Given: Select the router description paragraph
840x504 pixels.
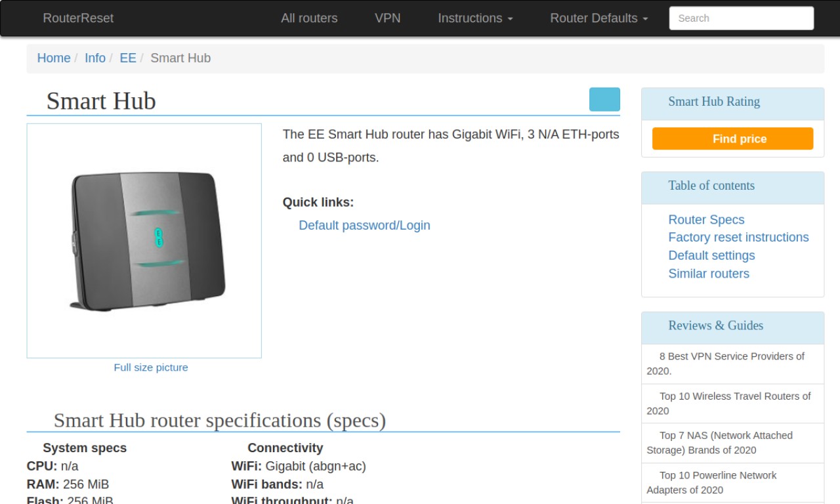Looking at the screenshot, I should (x=451, y=146).
